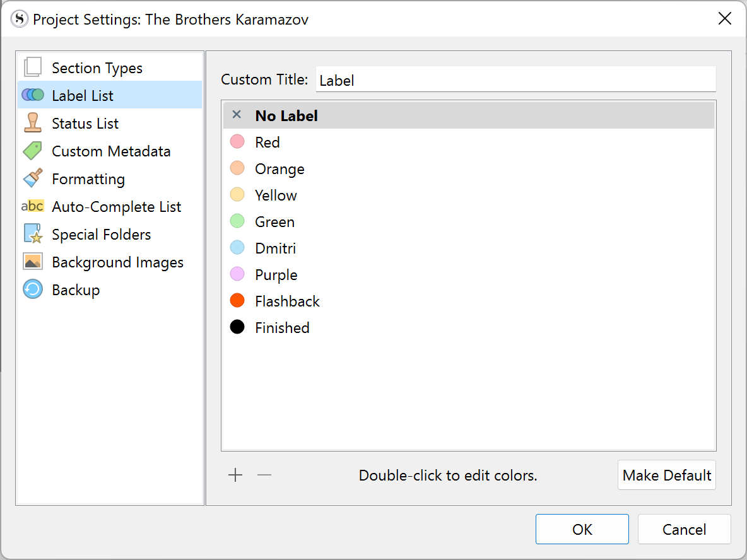Click the Finished black color swatch

pyautogui.click(x=237, y=327)
